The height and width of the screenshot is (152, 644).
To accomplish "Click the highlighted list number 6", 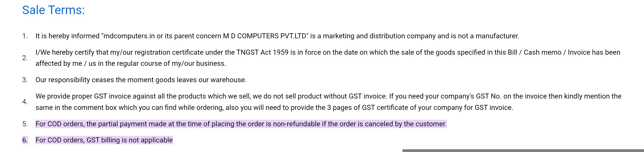I will 25,140.
